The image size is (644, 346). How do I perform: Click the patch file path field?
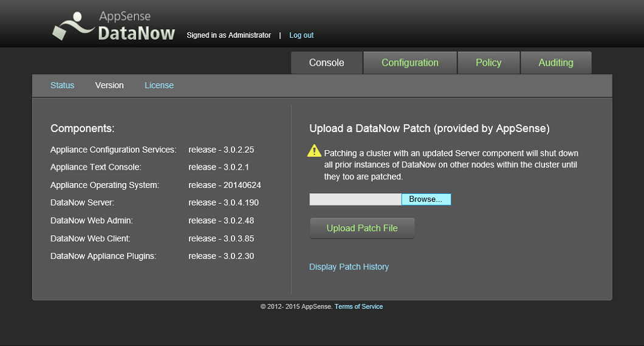click(x=355, y=199)
